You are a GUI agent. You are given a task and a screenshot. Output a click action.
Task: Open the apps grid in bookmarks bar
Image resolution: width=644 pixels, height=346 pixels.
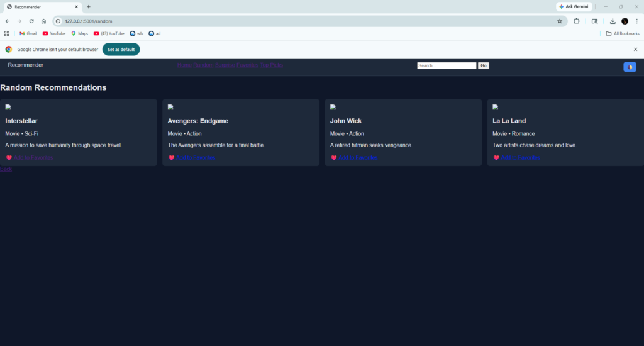pyautogui.click(x=7, y=33)
